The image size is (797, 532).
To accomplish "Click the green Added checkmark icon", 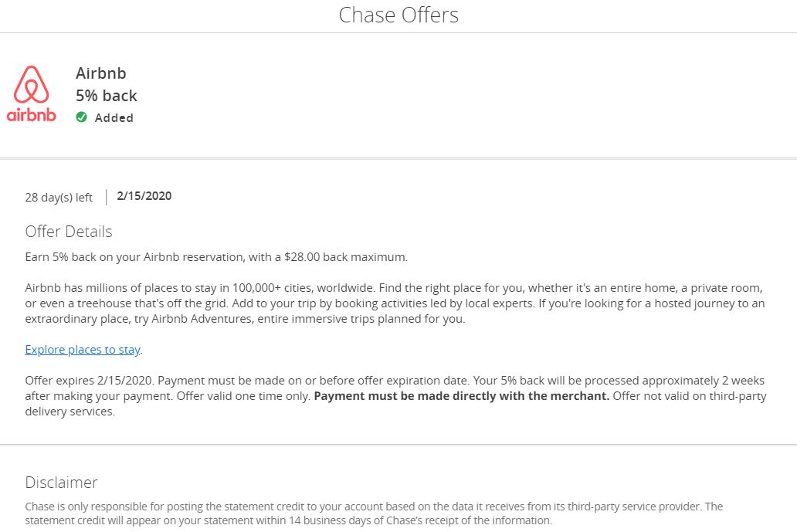I will coord(82,117).
